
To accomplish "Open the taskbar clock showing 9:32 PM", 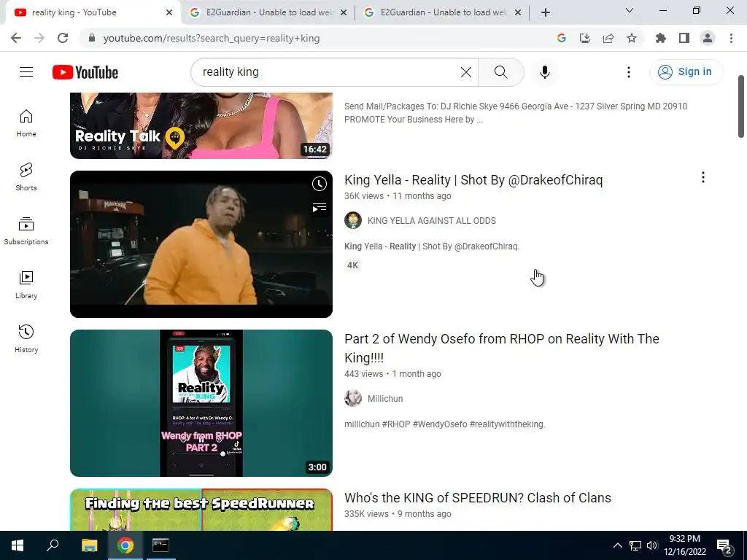I will click(x=684, y=545).
